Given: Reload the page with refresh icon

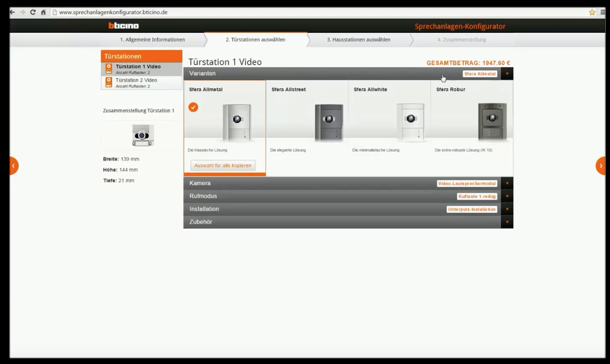Looking at the screenshot, I should tap(33, 12).
